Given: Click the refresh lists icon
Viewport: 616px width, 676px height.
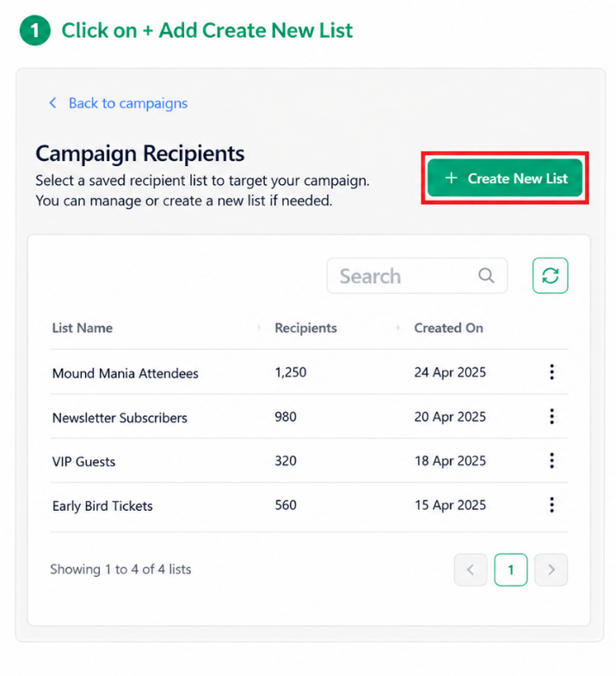Looking at the screenshot, I should (550, 275).
